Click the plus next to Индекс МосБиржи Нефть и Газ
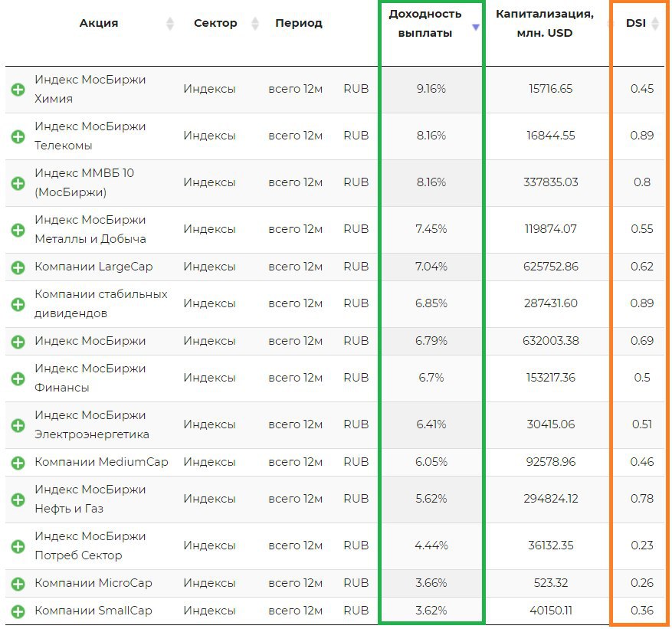The image size is (672, 629). [x=18, y=500]
